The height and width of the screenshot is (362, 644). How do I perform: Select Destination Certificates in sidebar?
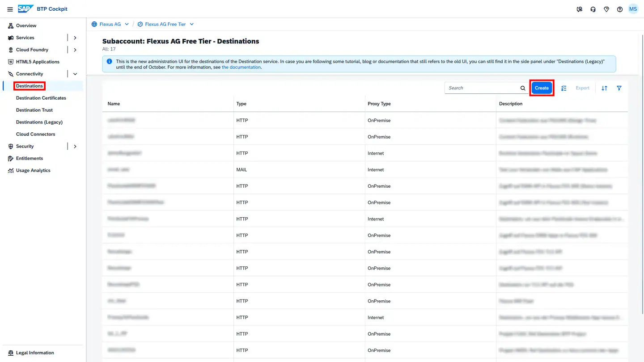(41, 98)
